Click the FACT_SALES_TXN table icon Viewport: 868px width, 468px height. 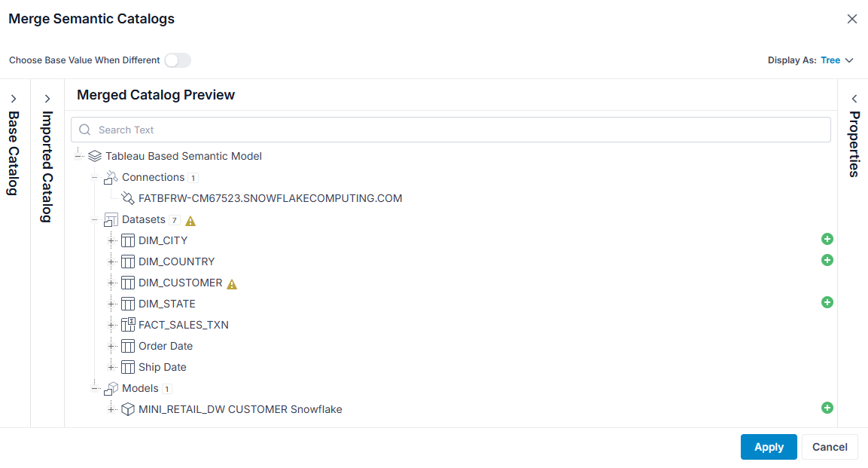coord(128,325)
